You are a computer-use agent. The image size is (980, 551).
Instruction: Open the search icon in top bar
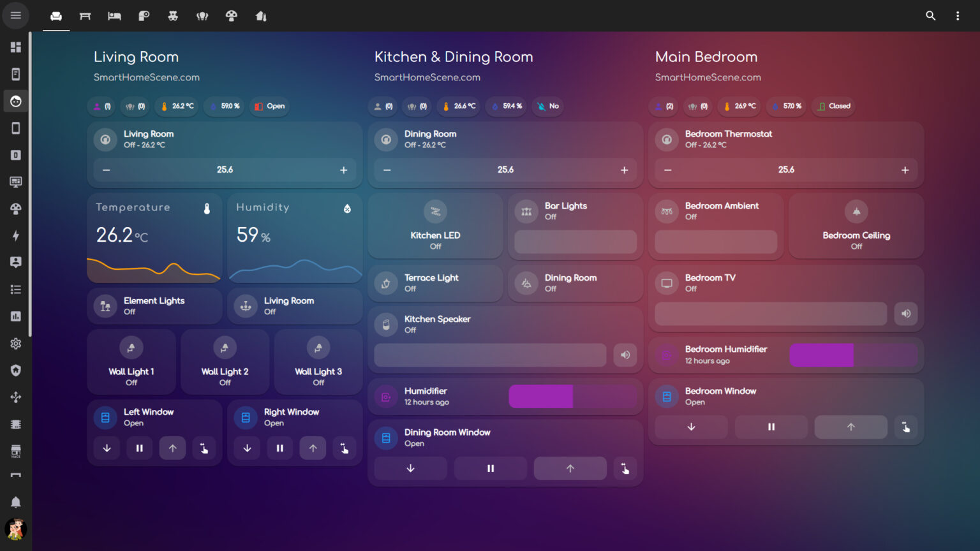point(930,16)
